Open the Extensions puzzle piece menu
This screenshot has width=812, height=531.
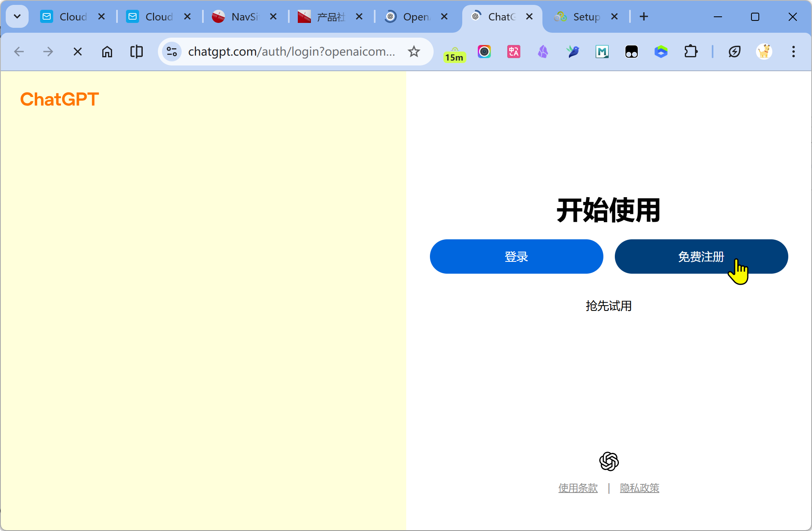(691, 52)
